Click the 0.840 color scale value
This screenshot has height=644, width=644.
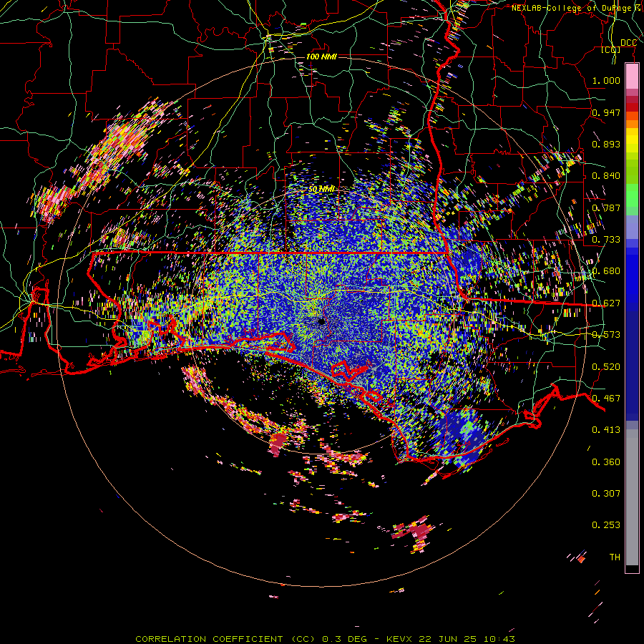click(606, 176)
